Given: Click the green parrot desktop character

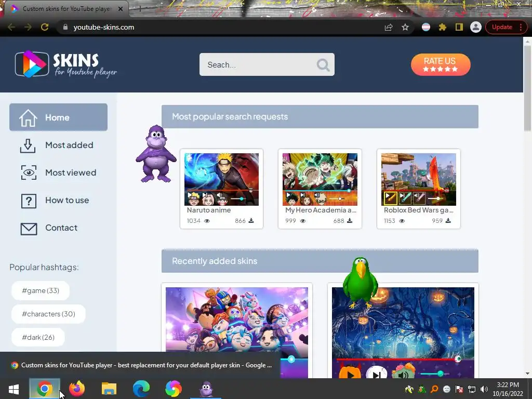Looking at the screenshot, I should click(361, 283).
